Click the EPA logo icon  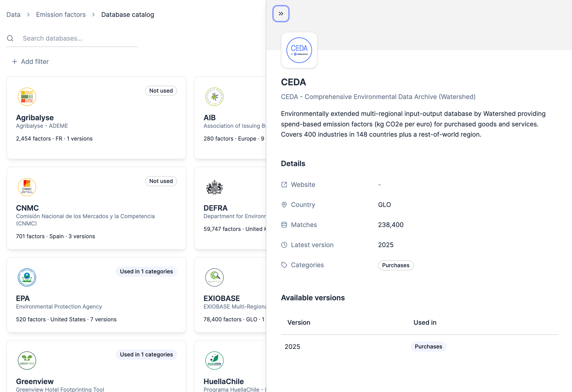[x=27, y=277]
